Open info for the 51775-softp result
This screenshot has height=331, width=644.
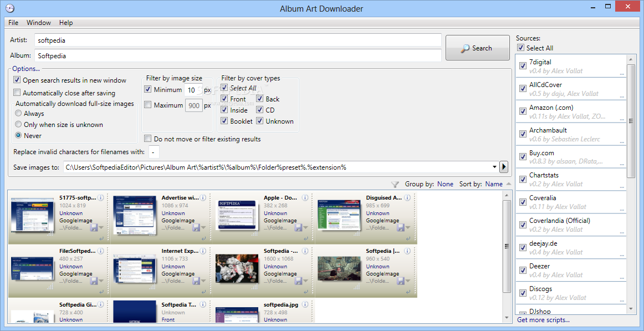click(101, 197)
